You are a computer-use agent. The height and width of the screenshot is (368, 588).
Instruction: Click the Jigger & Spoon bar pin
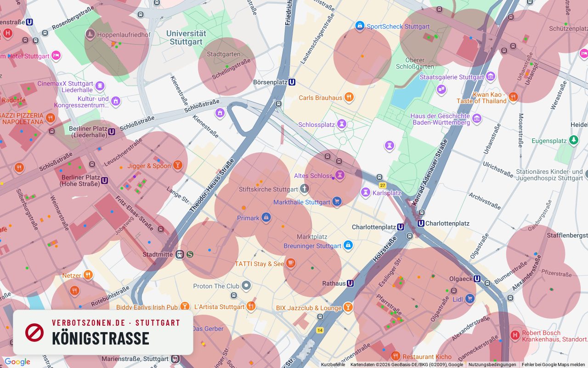coord(178,165)
